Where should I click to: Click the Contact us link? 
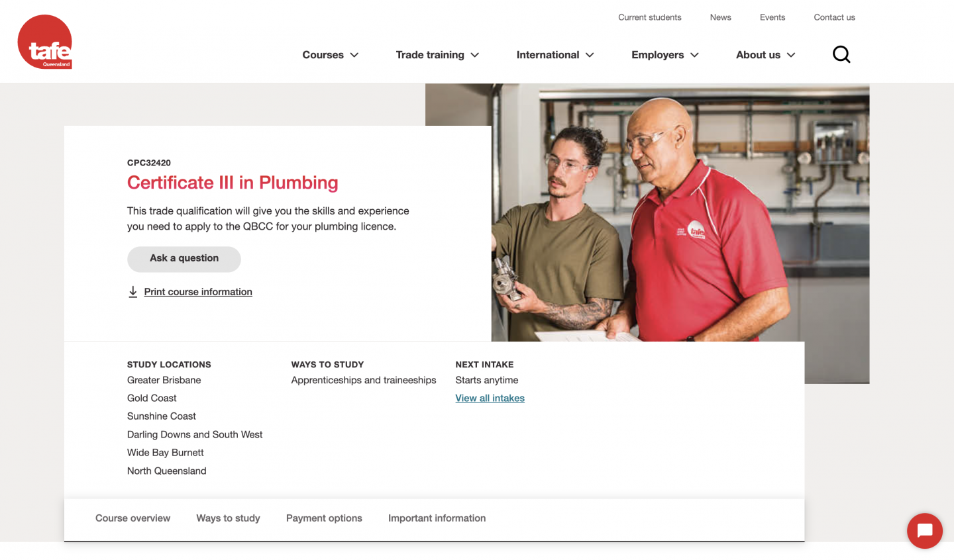pos(834,17)
